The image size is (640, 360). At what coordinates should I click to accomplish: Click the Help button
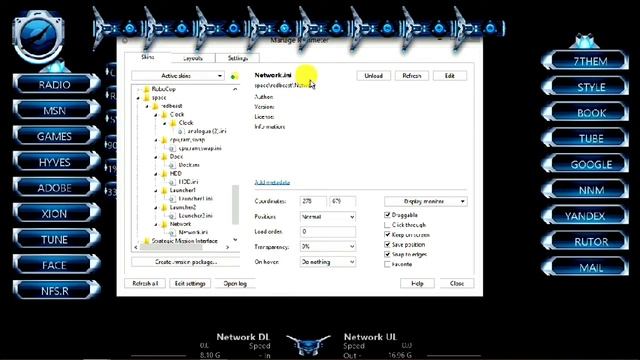pos(417,283)
